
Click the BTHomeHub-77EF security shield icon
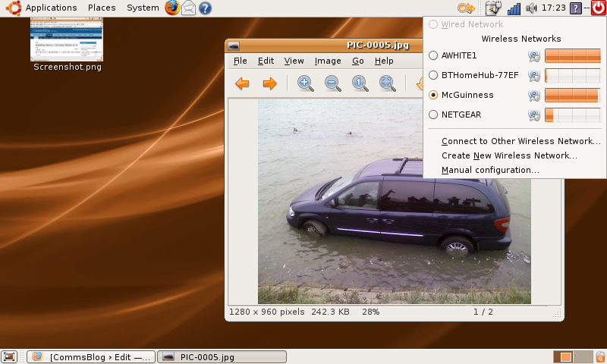point(534,76)
